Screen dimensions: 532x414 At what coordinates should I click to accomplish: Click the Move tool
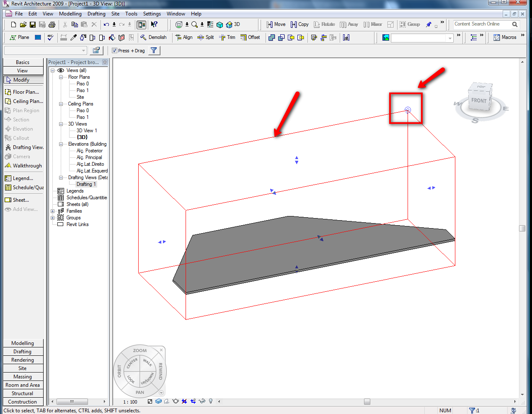pos(276,25)
